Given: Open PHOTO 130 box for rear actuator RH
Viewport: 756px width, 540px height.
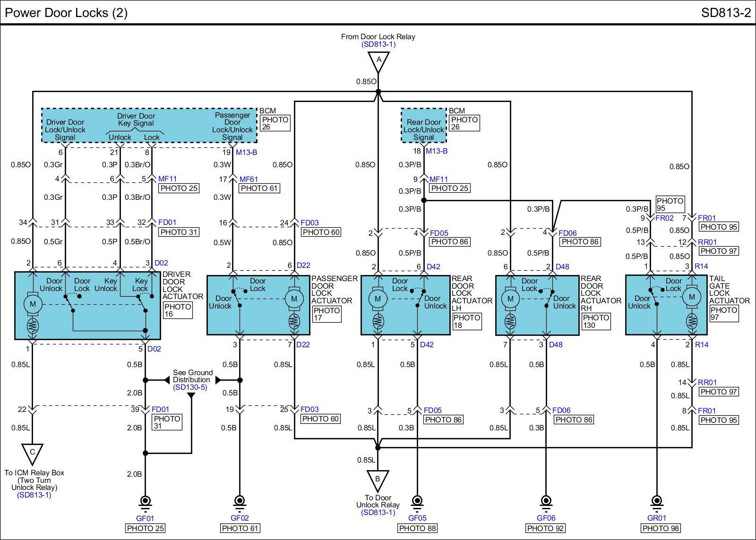Looking at the screenshot, I should [x=596, y=321].
